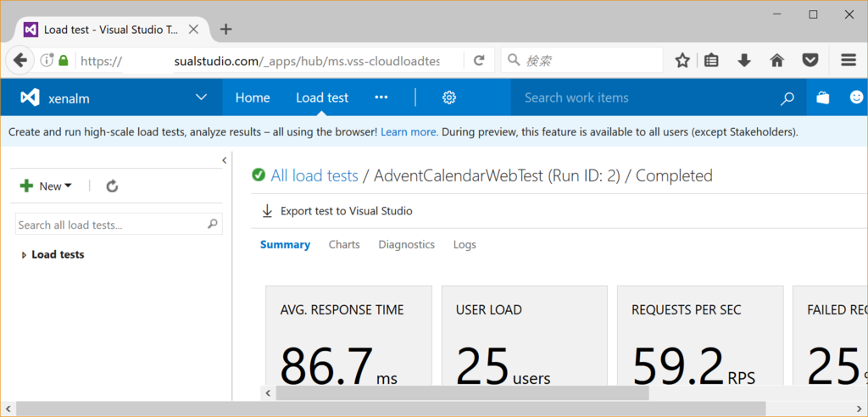
Task: Open the All load tests breadcrumb link
Action: pyautogui.click(x=314, y=176)
